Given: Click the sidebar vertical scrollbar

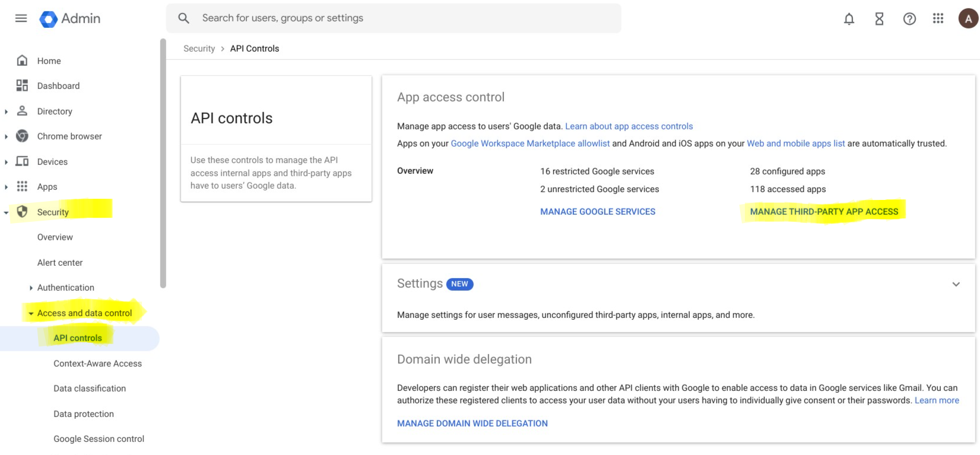Looking at the screenshot, I should 163,163.
